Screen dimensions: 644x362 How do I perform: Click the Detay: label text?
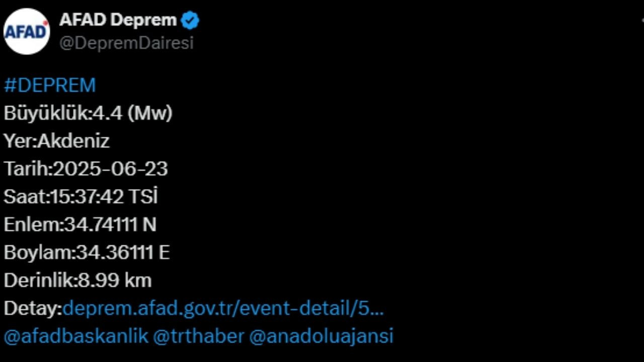click(x=33, y=308)
